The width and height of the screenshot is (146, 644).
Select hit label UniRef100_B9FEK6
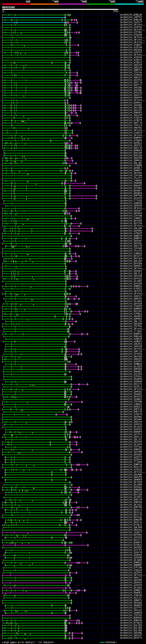(131, 369)
